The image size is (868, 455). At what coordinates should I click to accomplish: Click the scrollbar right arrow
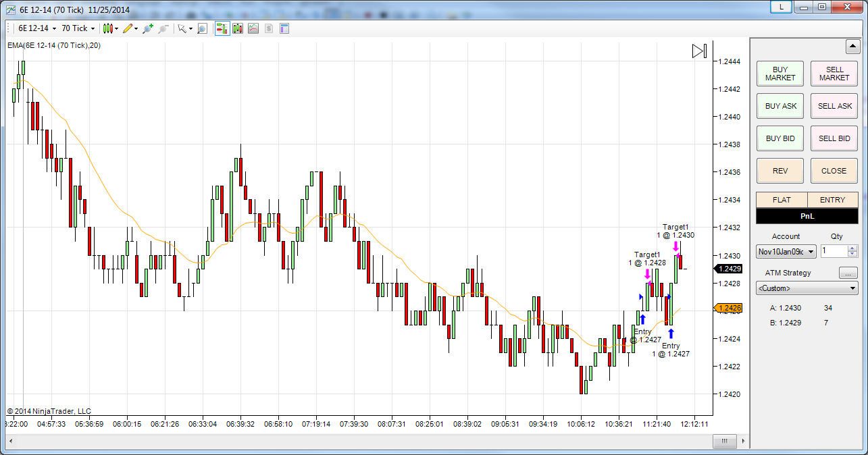(x=743, y=441)
